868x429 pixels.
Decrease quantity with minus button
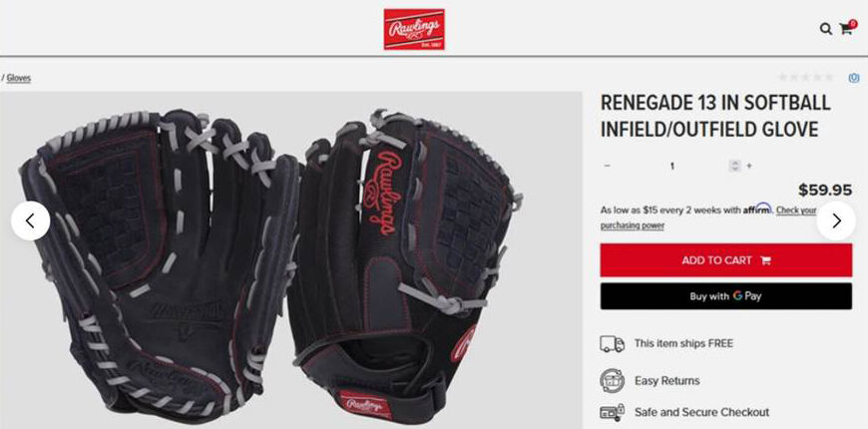click(x=608, y=166)
